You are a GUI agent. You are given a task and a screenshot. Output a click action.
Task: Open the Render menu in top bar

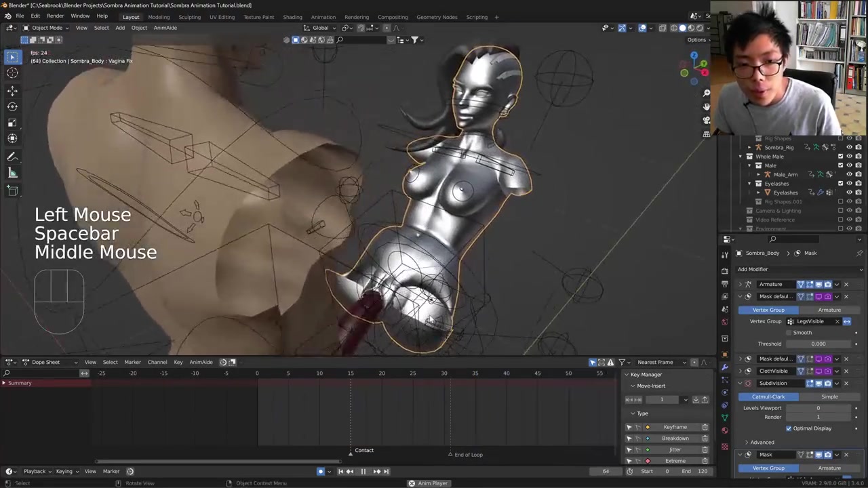click(55, 16)
